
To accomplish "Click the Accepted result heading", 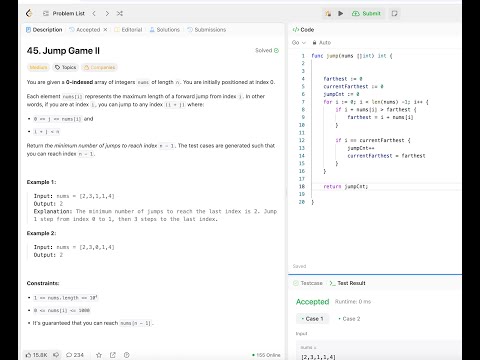I will 312,302.
